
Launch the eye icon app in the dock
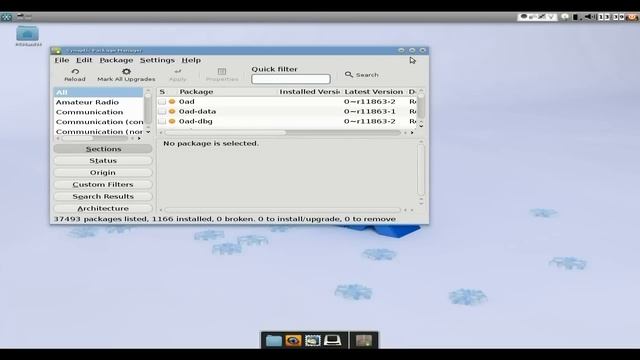tap(293, 340)
